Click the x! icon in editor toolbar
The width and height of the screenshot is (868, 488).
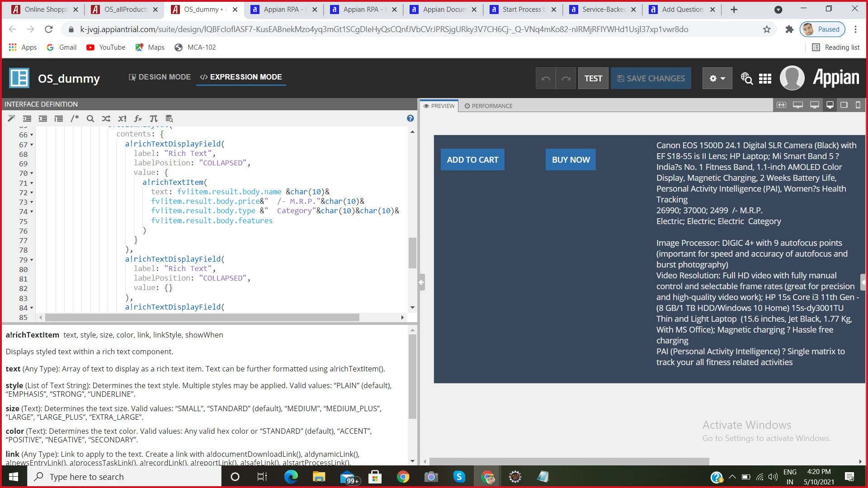click(122, 118)
